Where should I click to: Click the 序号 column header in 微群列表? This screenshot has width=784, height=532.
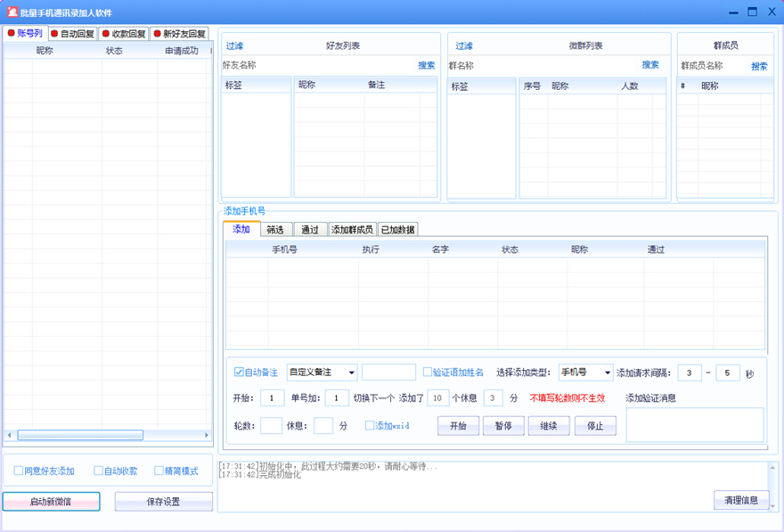532,86
